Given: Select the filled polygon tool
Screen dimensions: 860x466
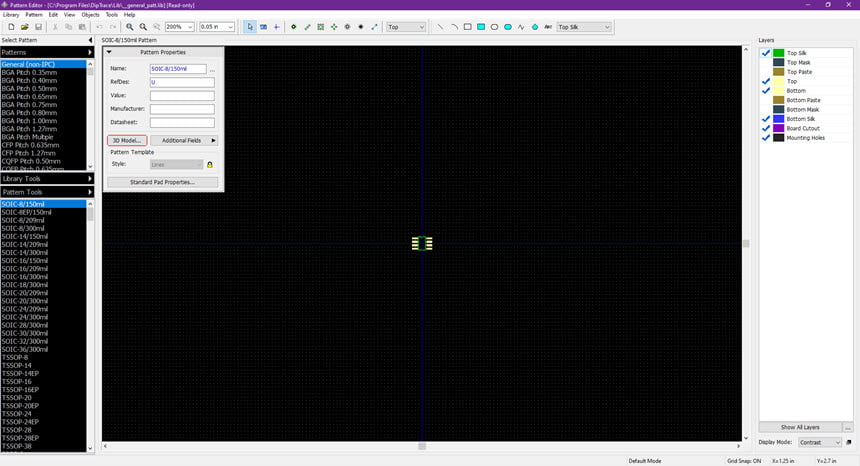Looking at the screenshot, I should (x=535, y=27).
